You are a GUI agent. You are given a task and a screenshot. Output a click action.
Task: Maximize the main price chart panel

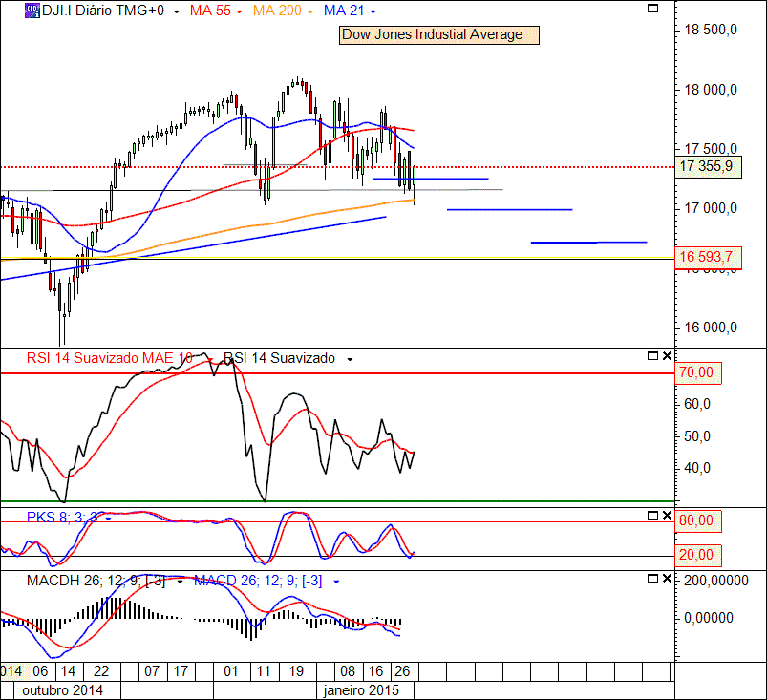coord(652,9)
